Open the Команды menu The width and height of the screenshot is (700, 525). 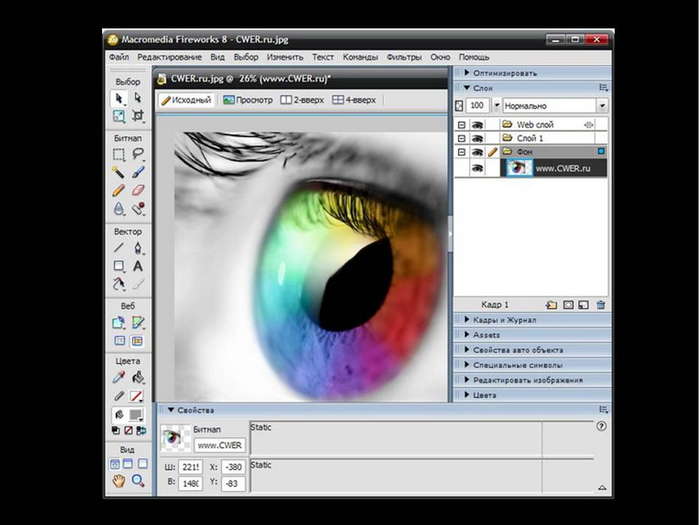click(x=360, y=57)
